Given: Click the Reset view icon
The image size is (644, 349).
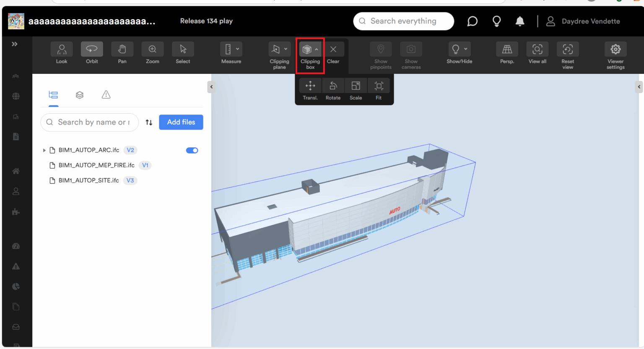Looking at the screenshot, I should click(x=567, y=49).
